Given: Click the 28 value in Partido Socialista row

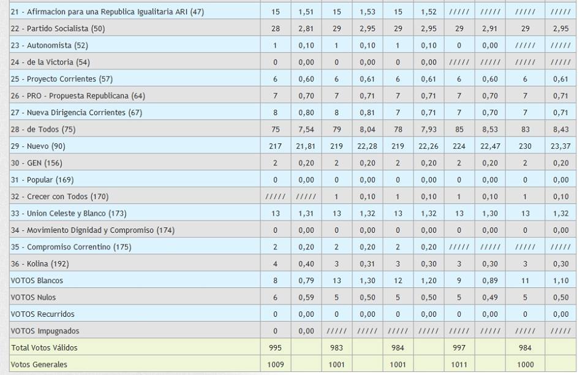Looking at the screenshot, I should pos(275,29).
